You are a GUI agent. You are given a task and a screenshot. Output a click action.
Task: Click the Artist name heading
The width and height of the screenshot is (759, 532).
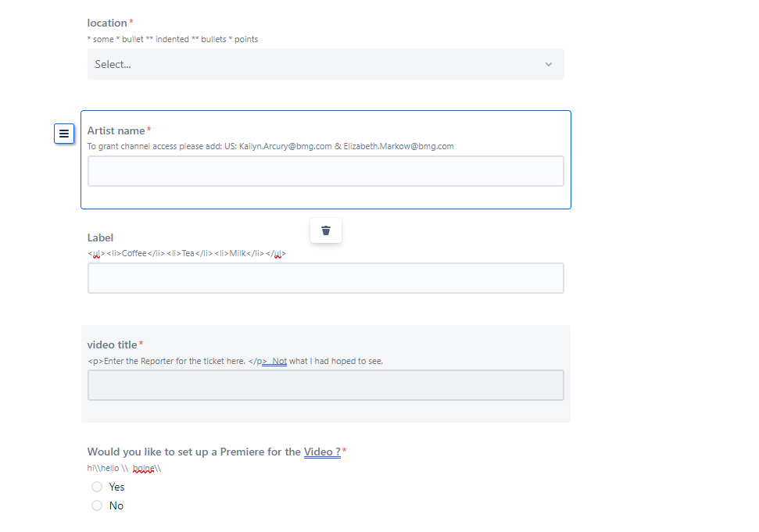click(116, 130)
